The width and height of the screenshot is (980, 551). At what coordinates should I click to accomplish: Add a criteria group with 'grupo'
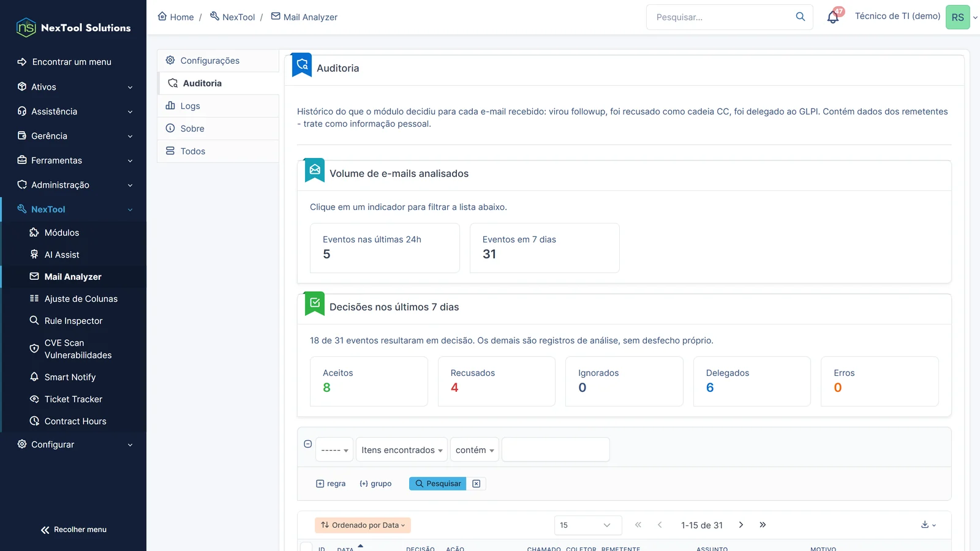coord(375,484)
